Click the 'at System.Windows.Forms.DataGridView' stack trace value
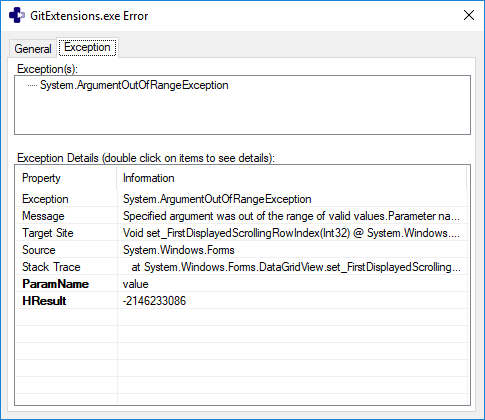The width and height of the screenshot is (485, 420). pos(296,267)
